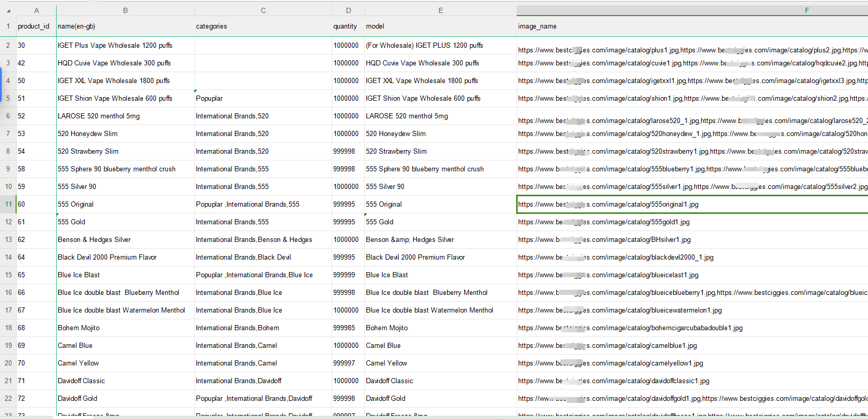Select name cell '555 Sphere 90 blueberry menthol crush'
868x419 pixels.
pyautogui.click(x=125, y=169)
